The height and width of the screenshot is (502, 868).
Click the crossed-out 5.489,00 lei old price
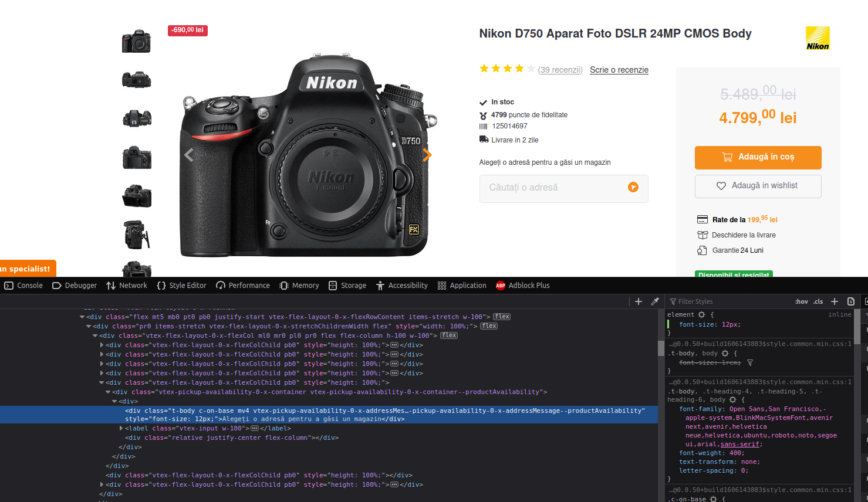[x=758, y=93]
